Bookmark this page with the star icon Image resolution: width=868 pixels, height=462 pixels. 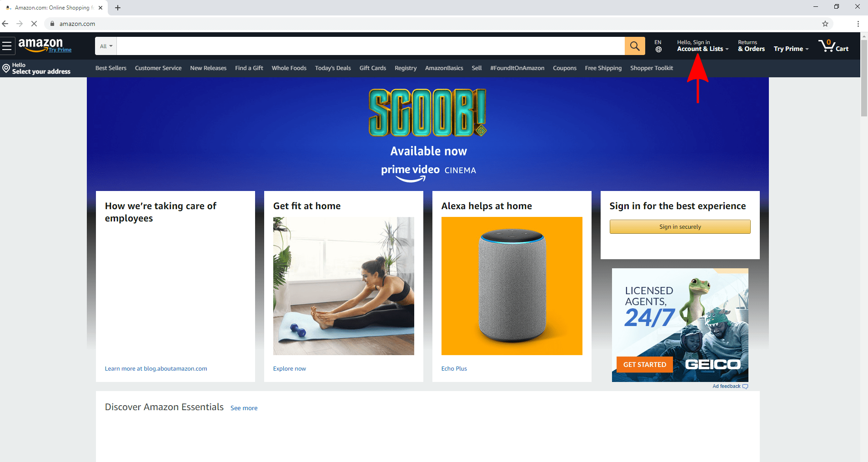[825, 24]
